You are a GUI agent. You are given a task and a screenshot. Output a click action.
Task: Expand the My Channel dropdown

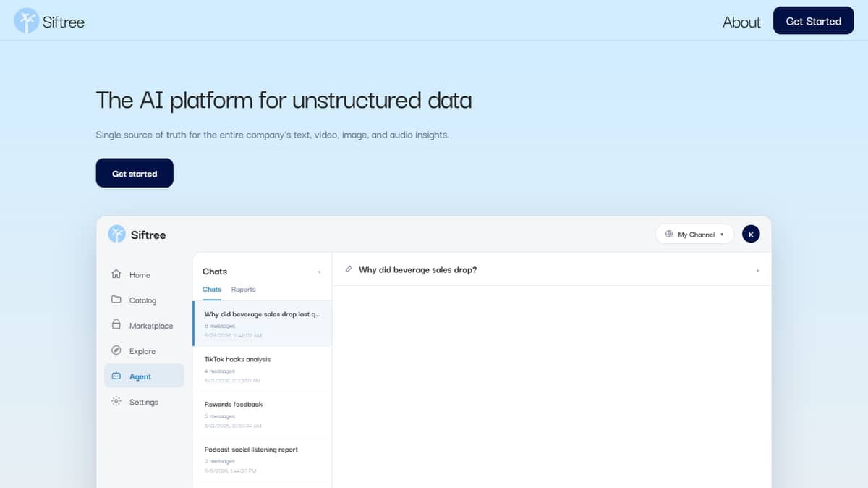(694, 234)
